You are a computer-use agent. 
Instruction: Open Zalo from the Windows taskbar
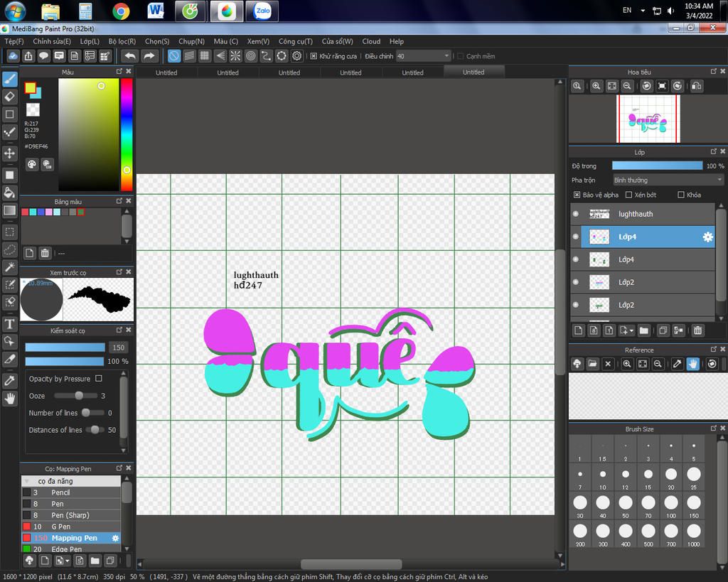tap(262, 11)
